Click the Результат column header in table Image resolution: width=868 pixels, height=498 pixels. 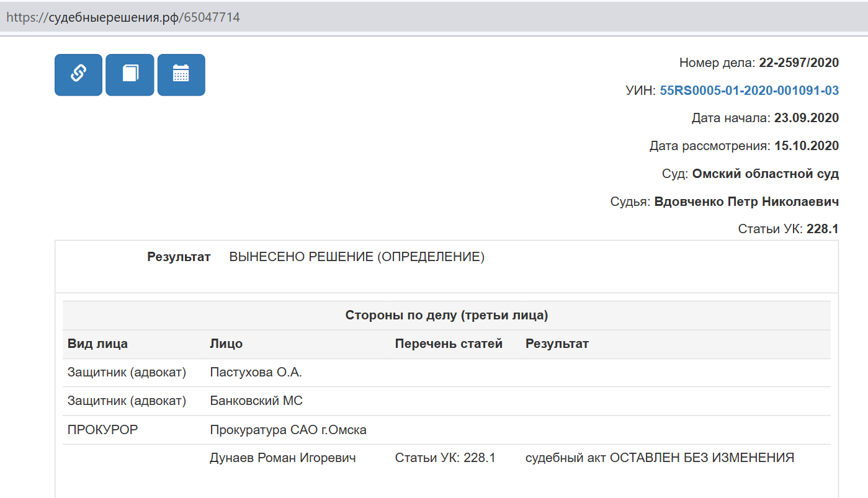click(557, 344)
